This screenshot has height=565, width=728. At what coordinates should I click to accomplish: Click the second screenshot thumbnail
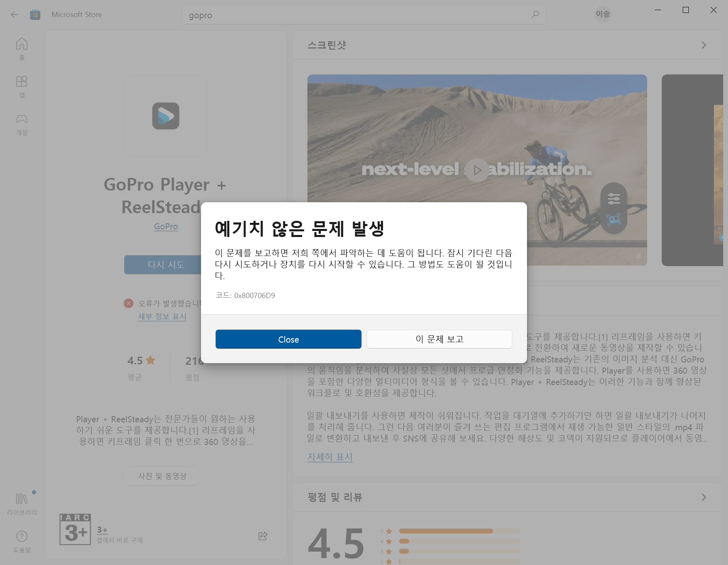[x=692, y=170]
